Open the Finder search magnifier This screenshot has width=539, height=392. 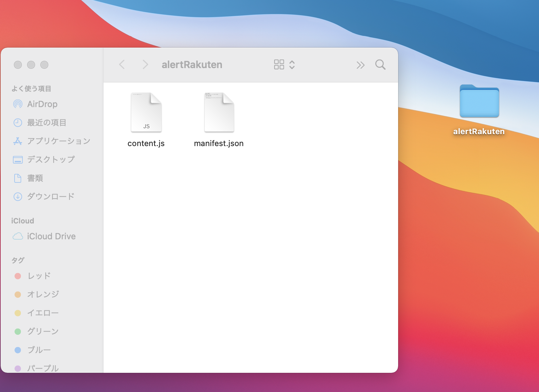(x=380, y=64)
